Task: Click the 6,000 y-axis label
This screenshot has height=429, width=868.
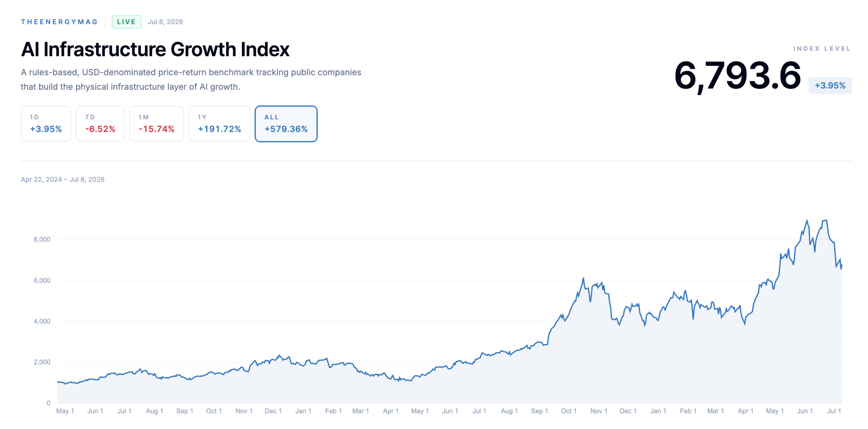Action: coord(42,280)
